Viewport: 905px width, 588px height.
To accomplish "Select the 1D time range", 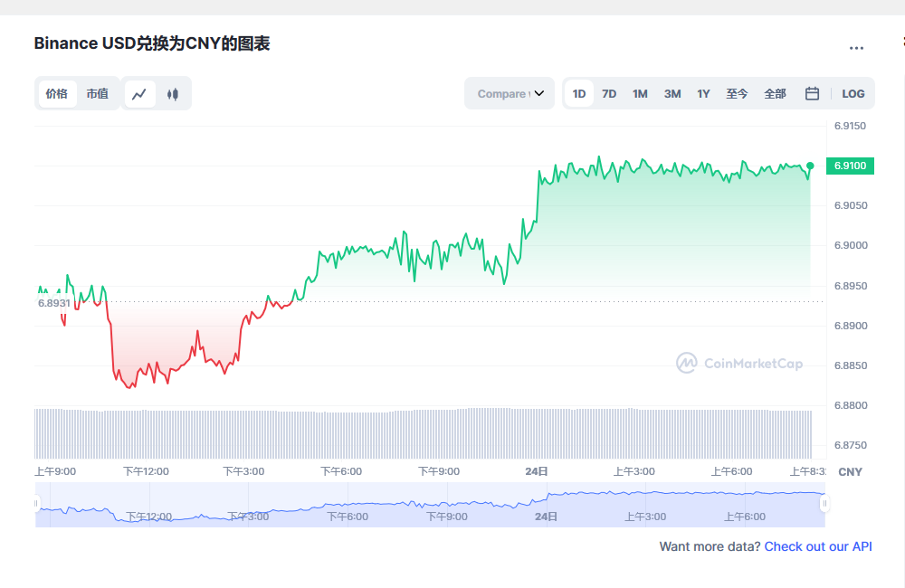I will [x=579, y=93].
